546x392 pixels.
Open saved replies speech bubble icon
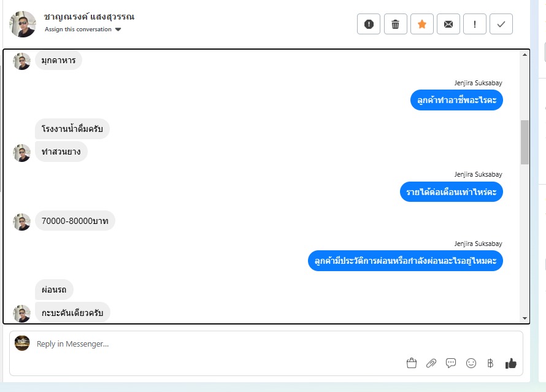point(450,363)
